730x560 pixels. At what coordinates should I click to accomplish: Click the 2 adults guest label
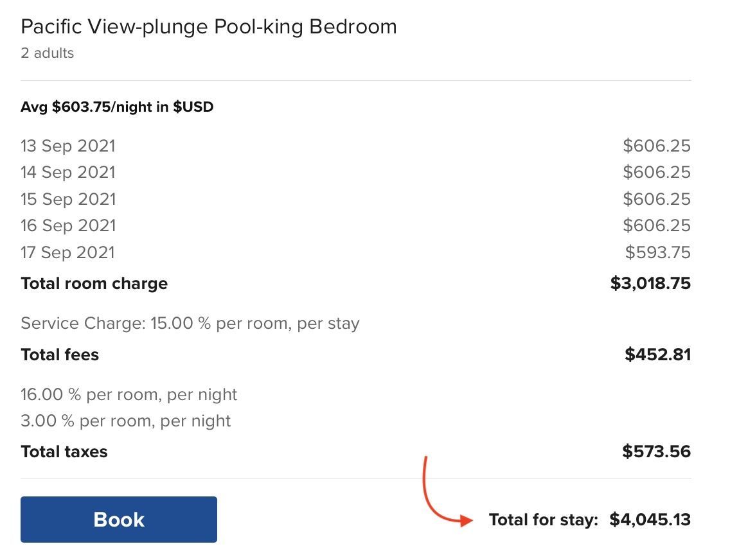pos(47,53)
